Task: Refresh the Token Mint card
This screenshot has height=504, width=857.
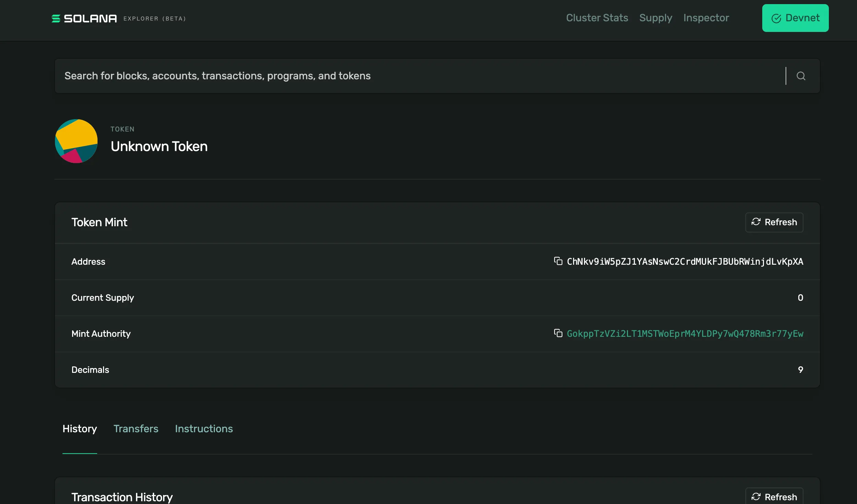Action: point(774,222)
